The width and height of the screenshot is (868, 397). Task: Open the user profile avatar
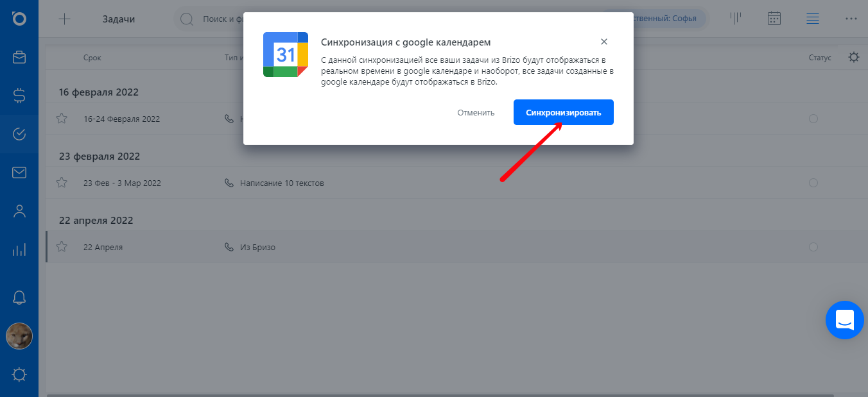coord(19,336)
